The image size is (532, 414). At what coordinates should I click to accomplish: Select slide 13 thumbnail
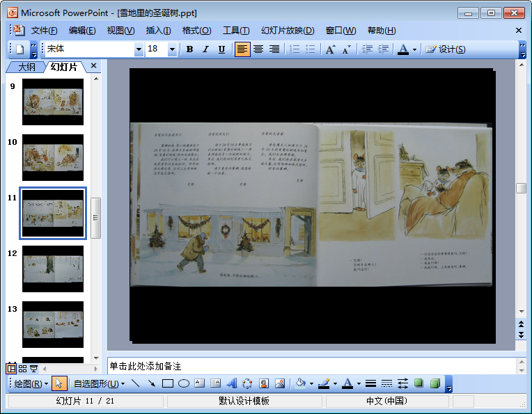point(53,324)
